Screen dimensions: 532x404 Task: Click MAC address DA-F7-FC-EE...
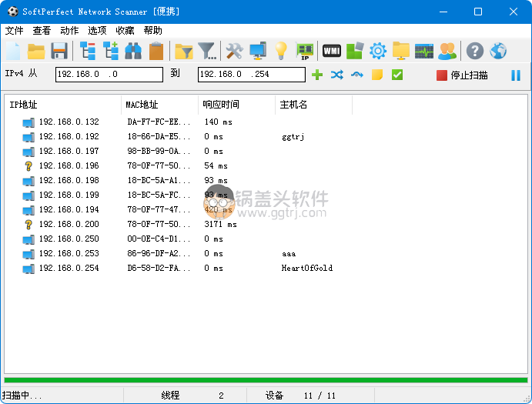pos(159,122)
